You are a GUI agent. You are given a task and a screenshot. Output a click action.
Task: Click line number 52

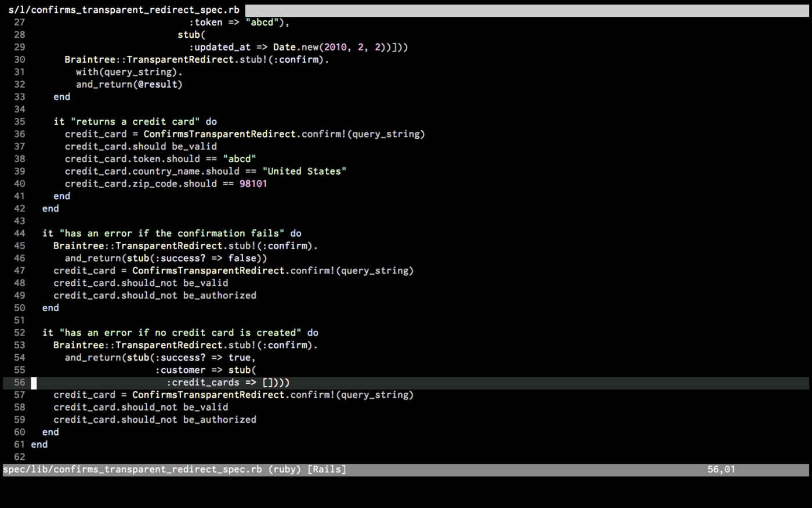point(20,333)
